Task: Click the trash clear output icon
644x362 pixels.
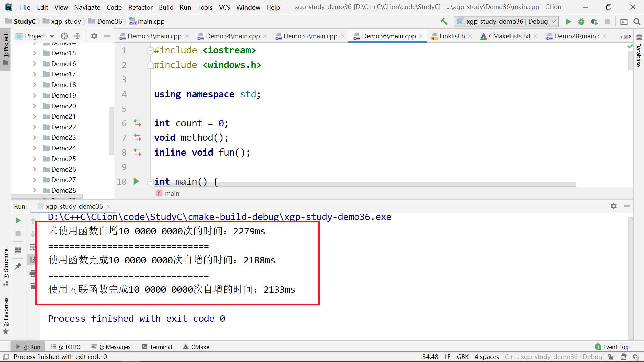Action: click(33, 286)
